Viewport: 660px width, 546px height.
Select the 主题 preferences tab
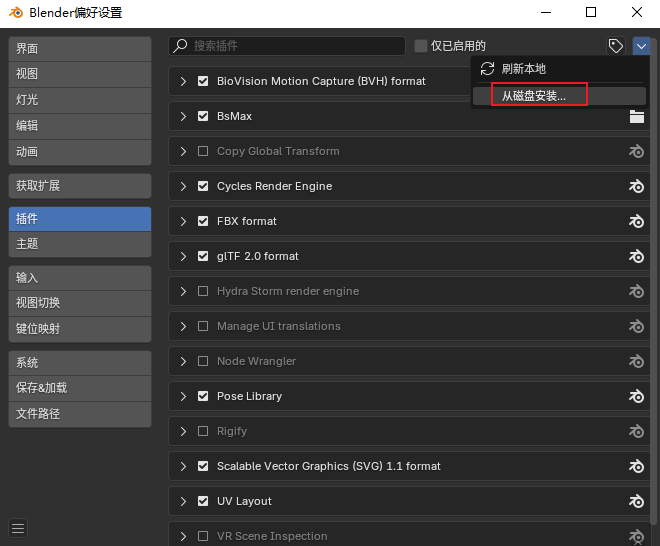pyautogui.click(x=80, y=244)
